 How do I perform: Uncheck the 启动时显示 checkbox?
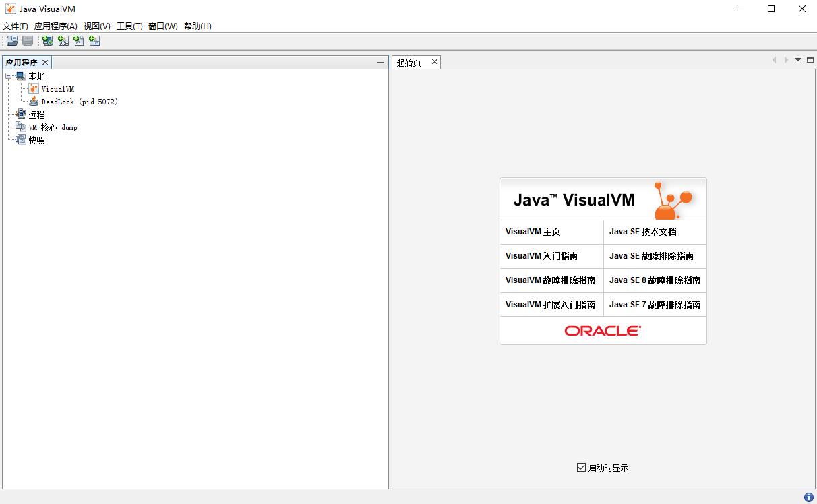pyautogui.click(x=581, y=467)
